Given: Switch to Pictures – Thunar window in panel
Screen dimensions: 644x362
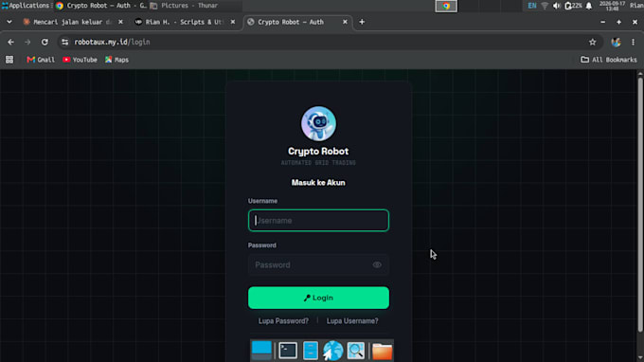Looking at the screenshot, I should pos(195,6).
